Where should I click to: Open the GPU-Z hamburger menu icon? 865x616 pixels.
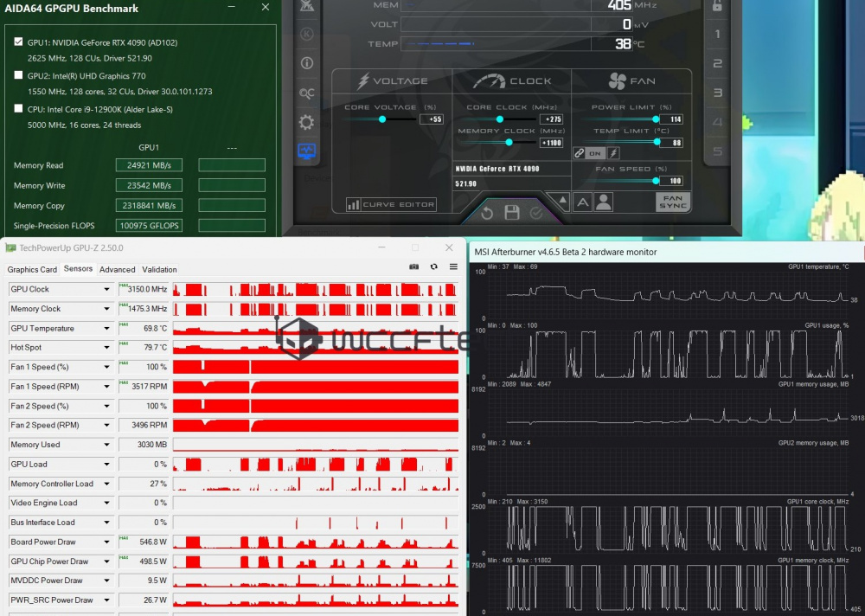pos(453,266)
